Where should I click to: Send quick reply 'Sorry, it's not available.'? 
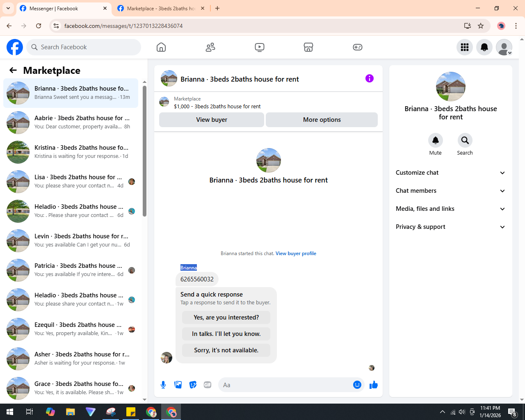[x=226, y=350]
